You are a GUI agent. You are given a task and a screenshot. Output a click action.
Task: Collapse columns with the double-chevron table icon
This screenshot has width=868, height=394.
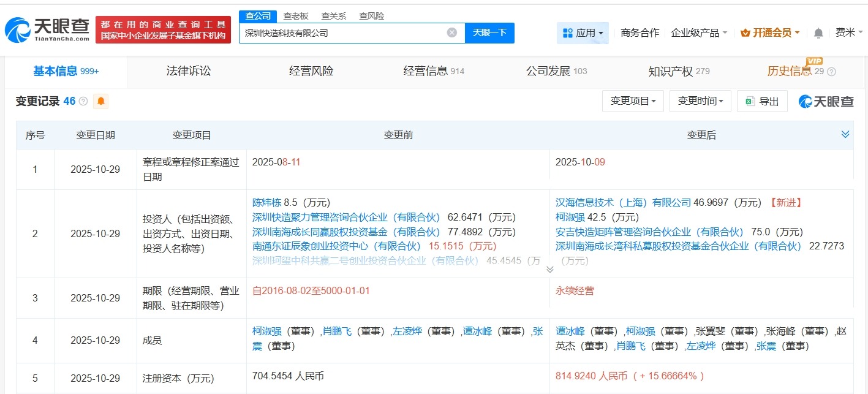pos(845,134)
